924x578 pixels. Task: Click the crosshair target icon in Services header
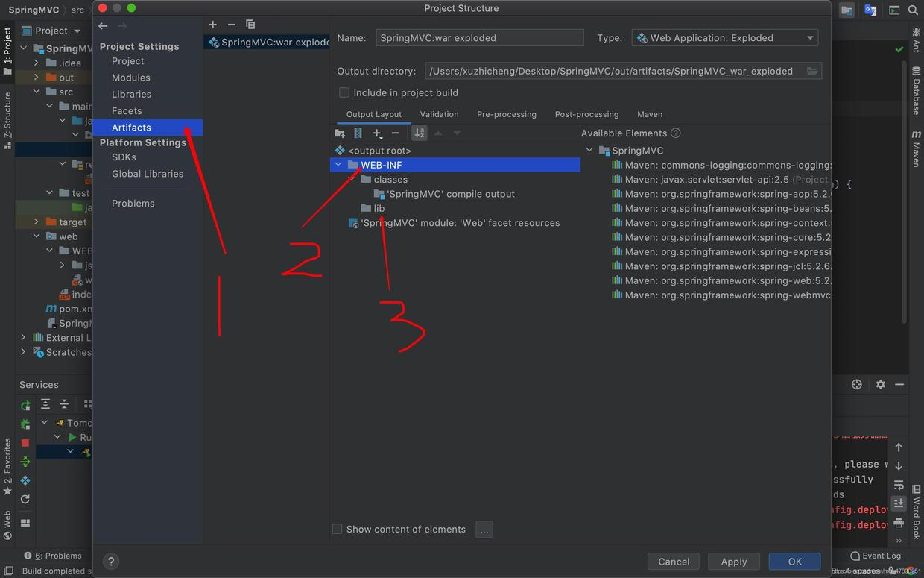[x=857, y=385]
